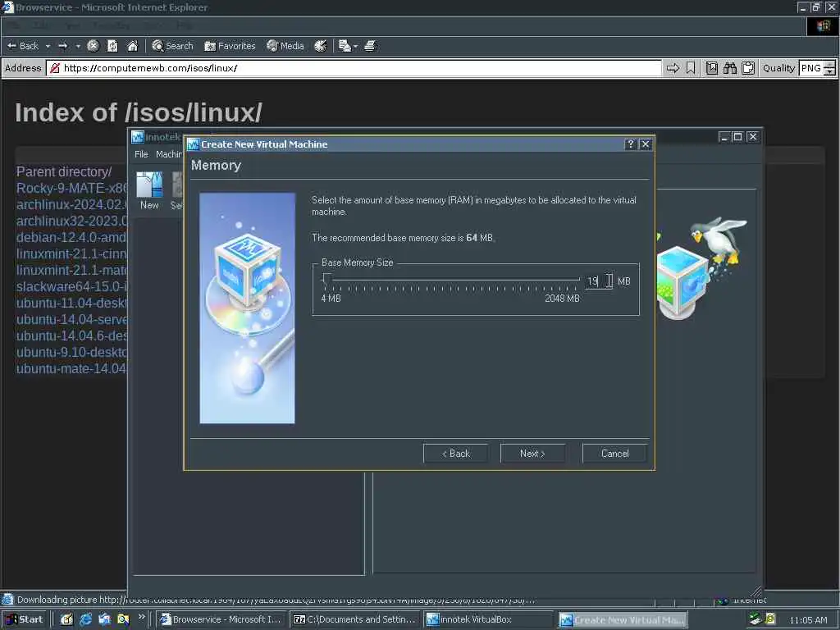Click the clipboard icon near Quality
The height and width of the screenshot is (630, 840).
point(748,68)
